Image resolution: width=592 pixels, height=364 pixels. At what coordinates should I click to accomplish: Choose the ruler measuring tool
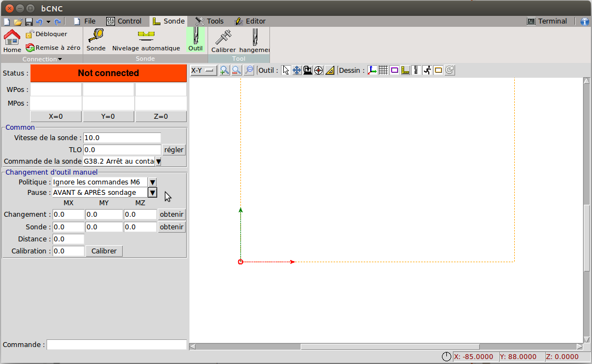(330, 70)
